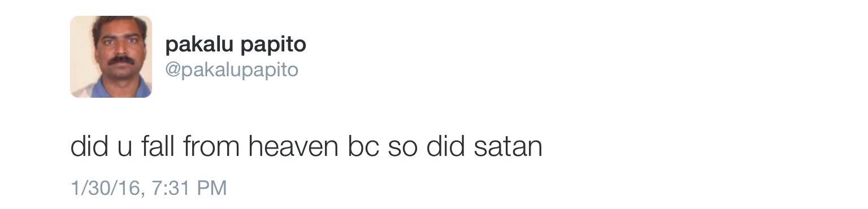Select the tweet text about heaven
Image resolution: width=868 pixels, height=209 pixels.
(306, 146)
